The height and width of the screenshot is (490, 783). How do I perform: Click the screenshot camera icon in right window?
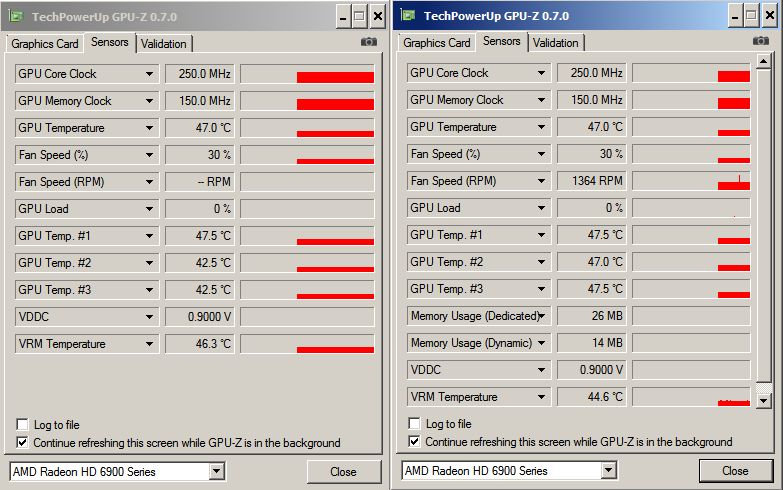pos(761,40)
